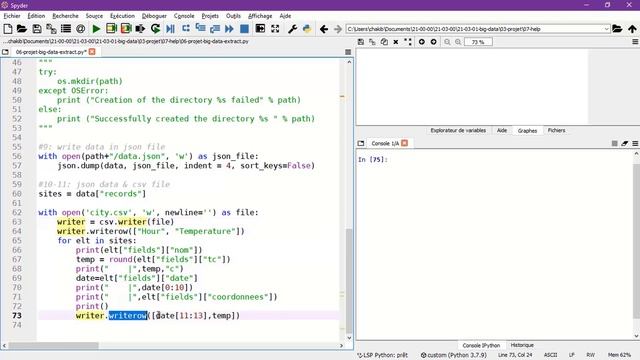Open the Aide menu

click(285, 16)
